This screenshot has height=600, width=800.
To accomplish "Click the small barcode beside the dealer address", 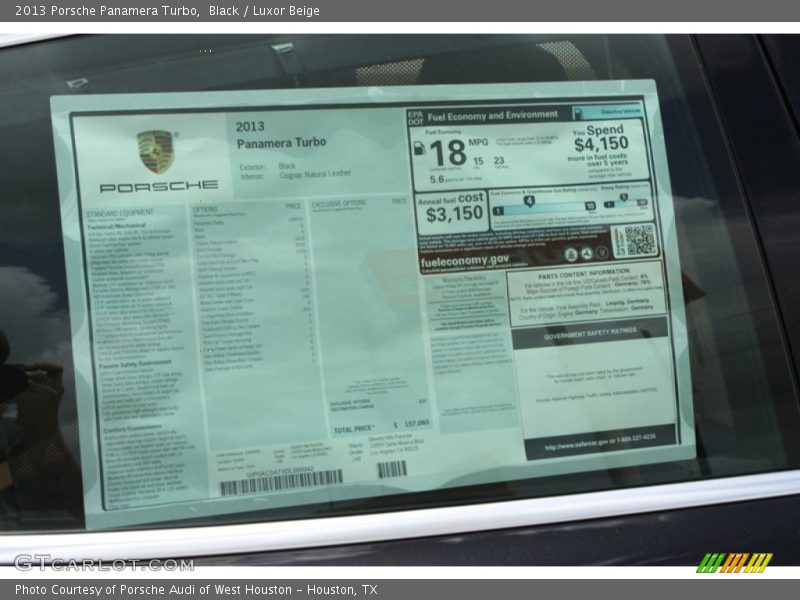I will pos(392,469).
